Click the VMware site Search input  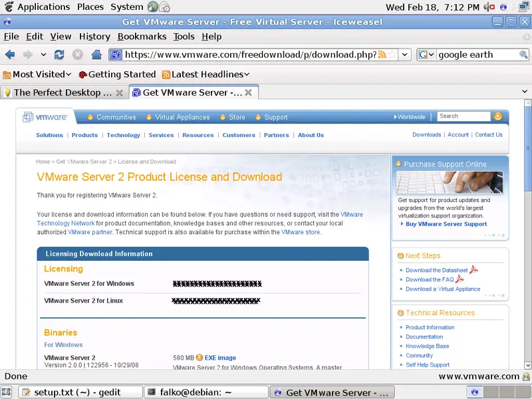click(464, 116)
